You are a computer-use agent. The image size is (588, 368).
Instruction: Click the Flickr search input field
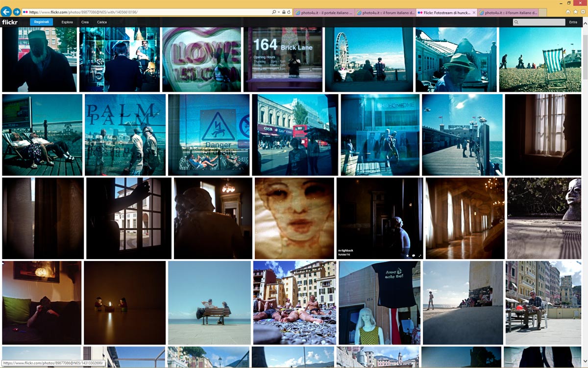pyautogui.click(x=541, y=22)
